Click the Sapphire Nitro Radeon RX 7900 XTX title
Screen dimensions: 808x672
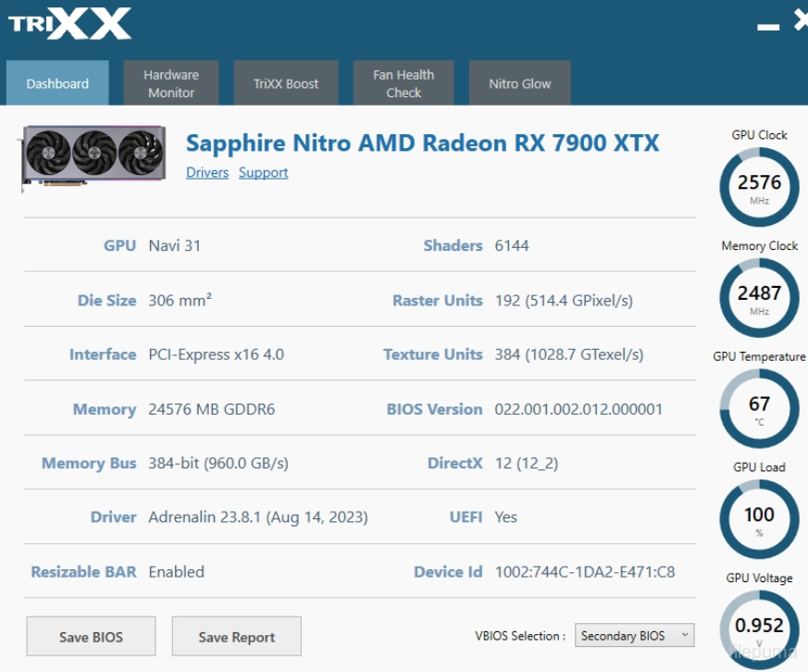click(x=422, y=143)
